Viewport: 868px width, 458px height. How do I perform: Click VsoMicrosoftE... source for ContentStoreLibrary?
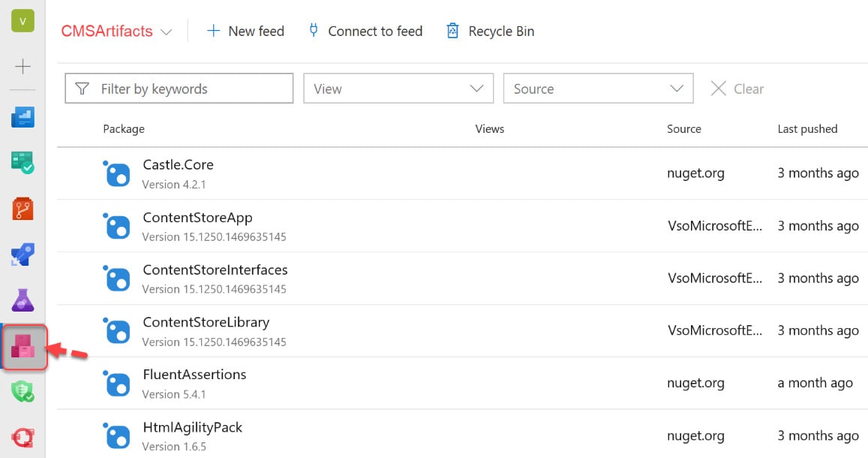click(x=715, y=330)
